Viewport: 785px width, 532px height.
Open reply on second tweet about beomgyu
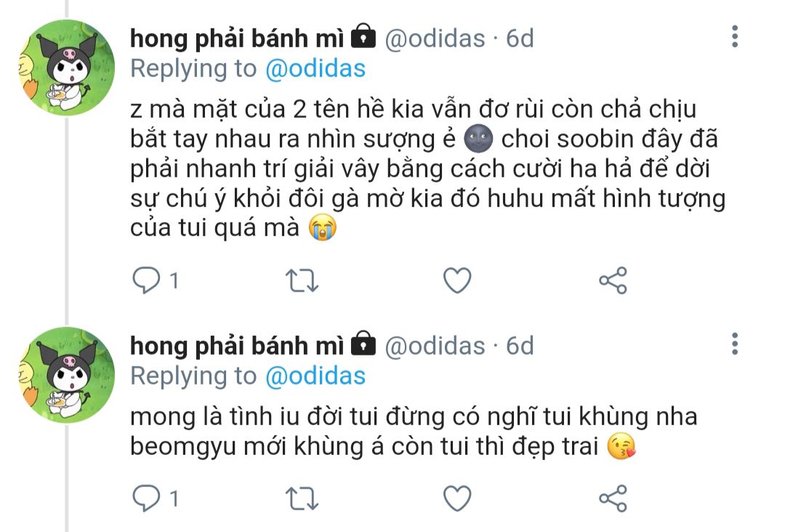click(145, 498)
